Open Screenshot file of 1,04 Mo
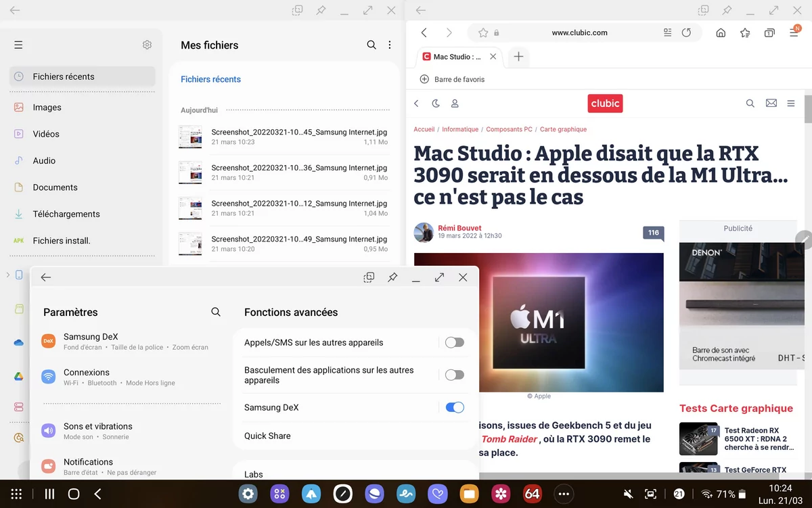This screenshot has width=812, height=508. click(284, 208)
